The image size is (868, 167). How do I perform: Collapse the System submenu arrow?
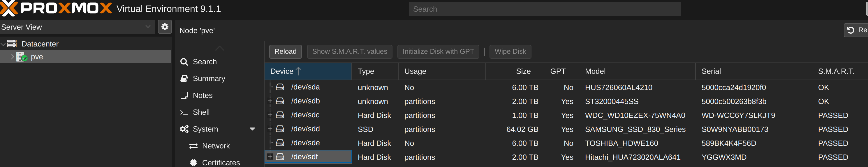252,129
